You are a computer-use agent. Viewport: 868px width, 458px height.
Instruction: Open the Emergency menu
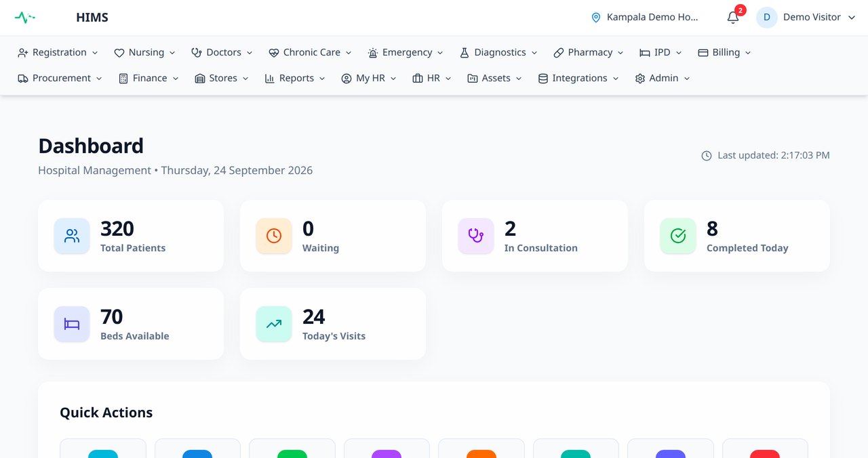[x=406, y=53]
